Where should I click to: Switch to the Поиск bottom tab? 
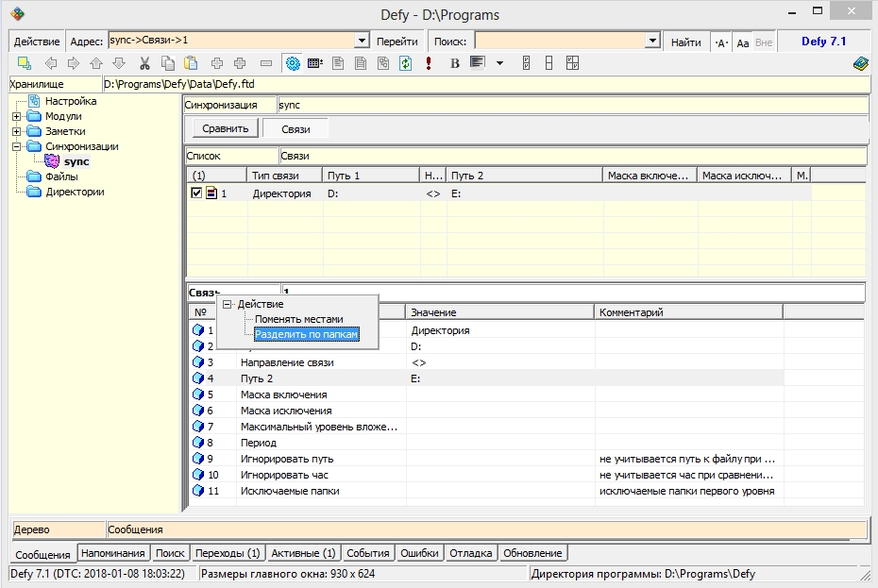pyautogui.click(x=170, y=553)
